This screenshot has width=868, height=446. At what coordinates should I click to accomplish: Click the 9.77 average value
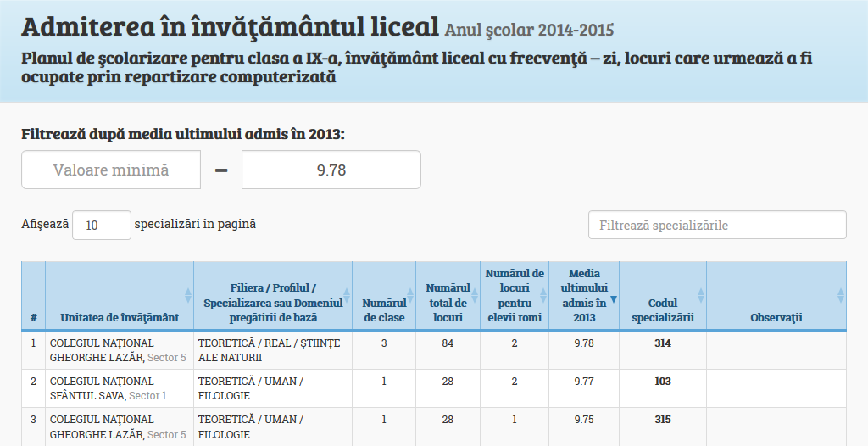(584, 382)
